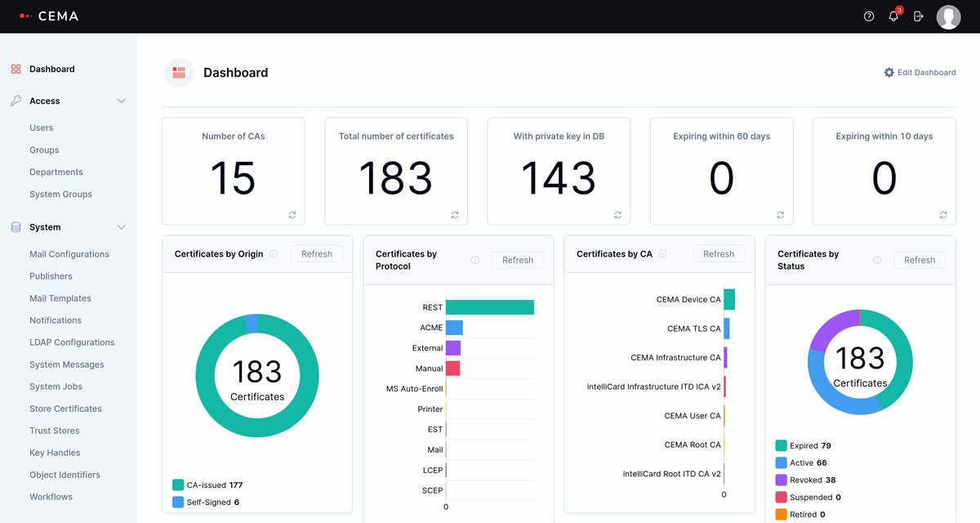Click the REST bar in protocol chart
The height and width of the screenshot is (523, 980).
[x=489, y=307]
